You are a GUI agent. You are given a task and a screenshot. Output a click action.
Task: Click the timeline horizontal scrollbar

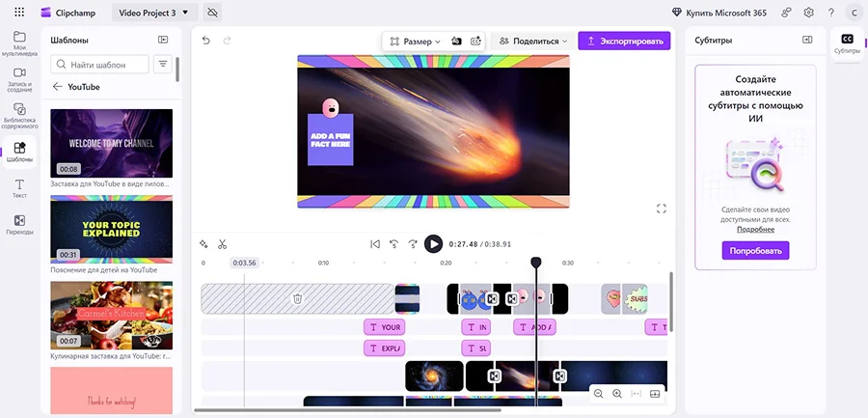point(346,411)
